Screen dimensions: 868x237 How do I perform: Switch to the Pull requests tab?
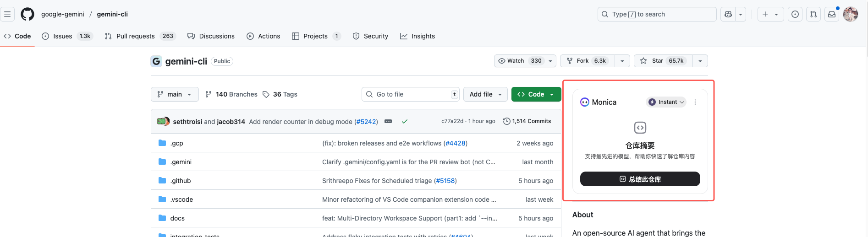click(140, 36)
